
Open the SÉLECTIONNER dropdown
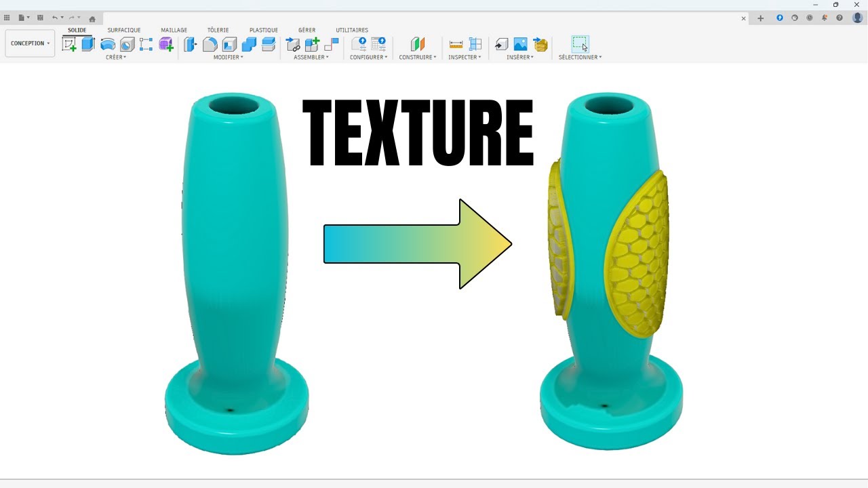pos(580,58)
